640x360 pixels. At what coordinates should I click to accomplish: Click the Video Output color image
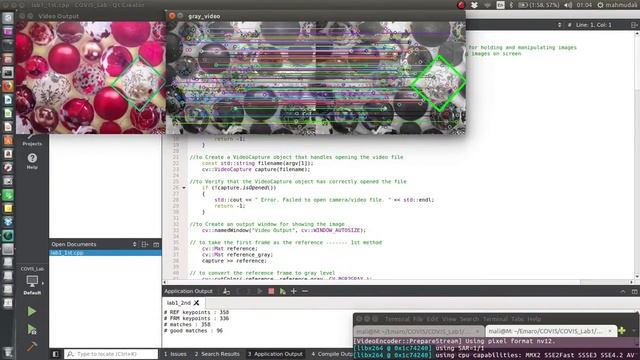pyautogui.click(x=91, y=78)
